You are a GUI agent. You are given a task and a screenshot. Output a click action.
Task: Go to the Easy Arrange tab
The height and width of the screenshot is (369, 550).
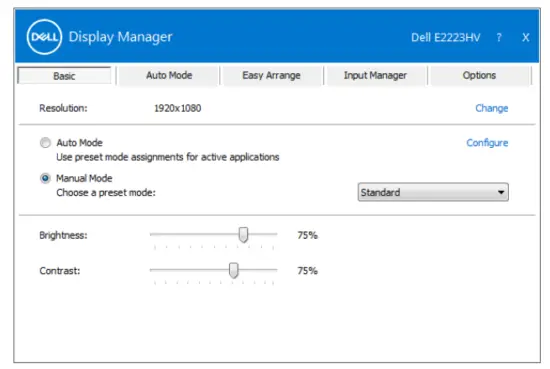pos(271,75)
